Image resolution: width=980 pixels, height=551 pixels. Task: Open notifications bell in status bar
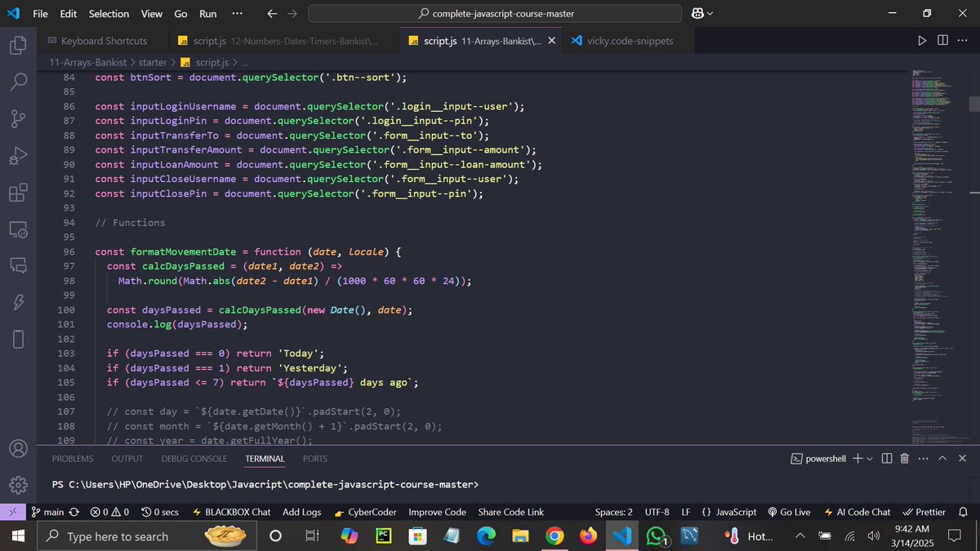(963, 512)
